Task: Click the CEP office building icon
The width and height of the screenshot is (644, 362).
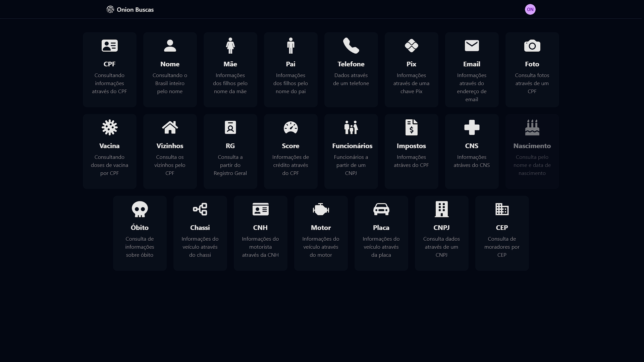Action: 502,209
